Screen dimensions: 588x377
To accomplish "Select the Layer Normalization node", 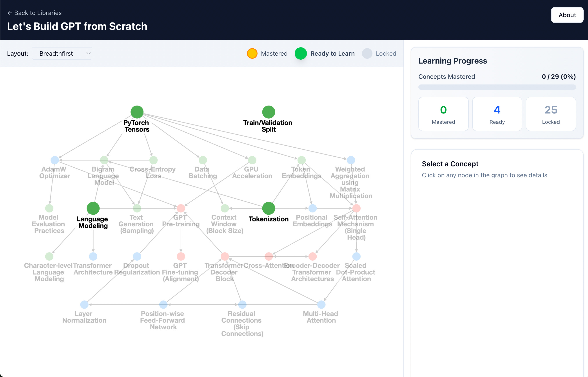I will coord(84,305).
